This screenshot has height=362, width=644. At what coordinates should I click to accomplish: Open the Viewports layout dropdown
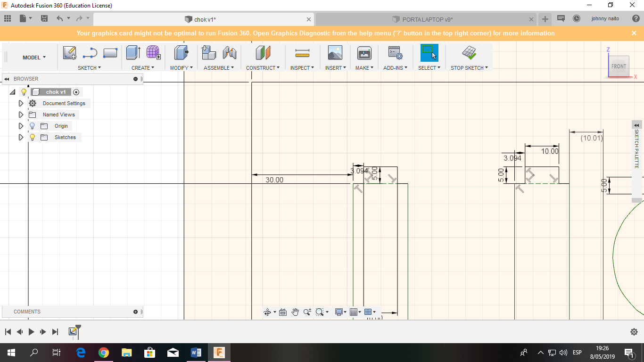tap(370, 312)
